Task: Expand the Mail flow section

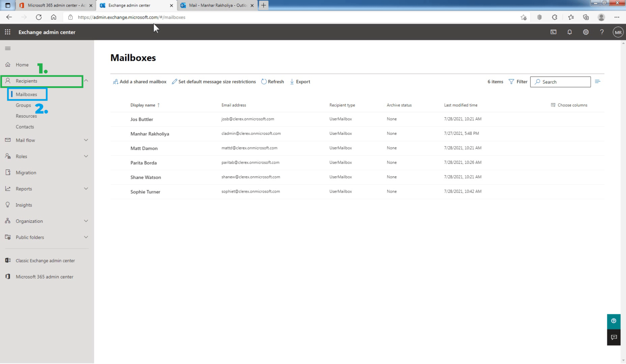Action: 86,140
